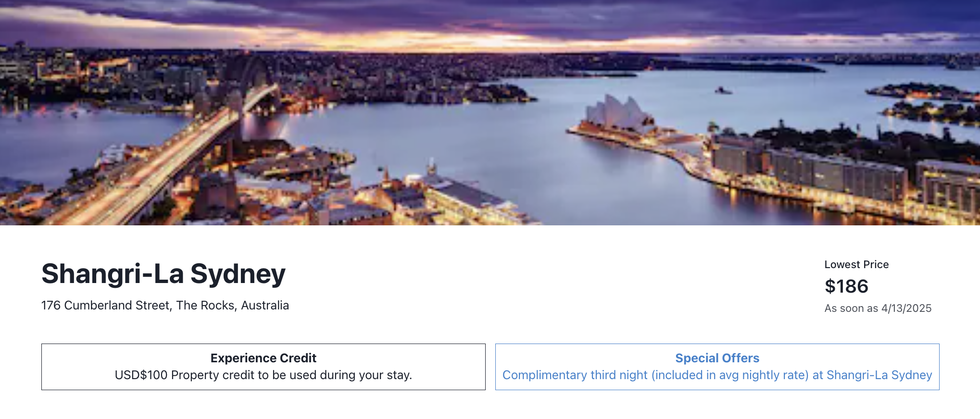Select the Special Offers header text
The width and height of the screenshot is (980, 419).
pos(717,358)
